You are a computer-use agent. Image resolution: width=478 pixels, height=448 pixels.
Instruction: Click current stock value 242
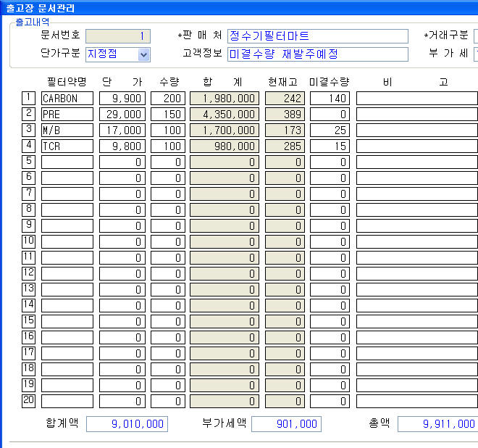pyautogui.click(x=285, y=99)
